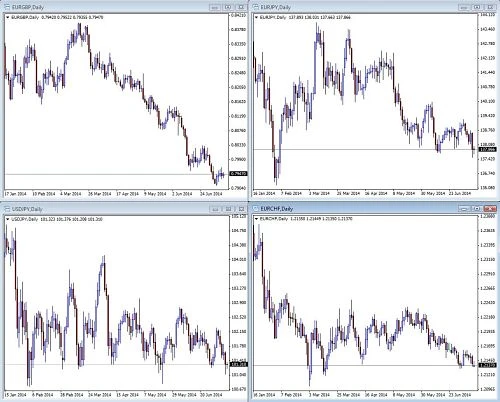Viewport: 500px width, 402px height.
Task: Open the triangle menu beside EURGBP,Daily label
Action: [x=8, y=17]
